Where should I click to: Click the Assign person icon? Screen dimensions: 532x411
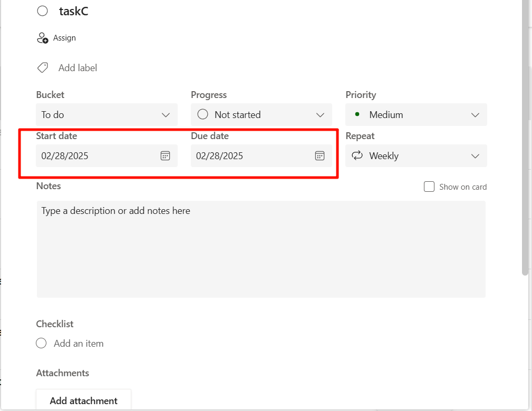click(x=42, y=37)
